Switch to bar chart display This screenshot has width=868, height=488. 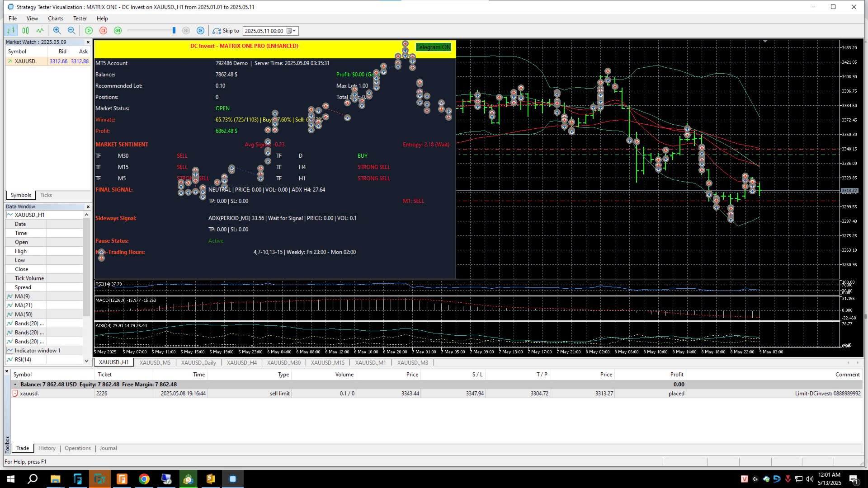(x=11, y=31)
